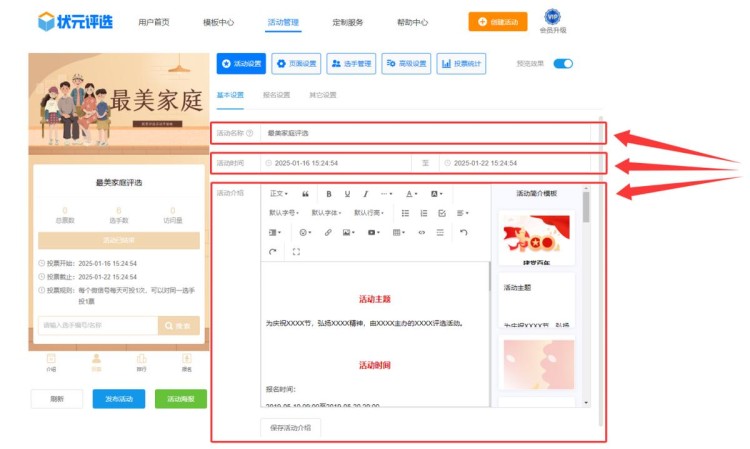Image resolution: width=750 pixels, height=449 pixels.
Task: Click the blue 发布活动 button
Action: coord(118,398)
